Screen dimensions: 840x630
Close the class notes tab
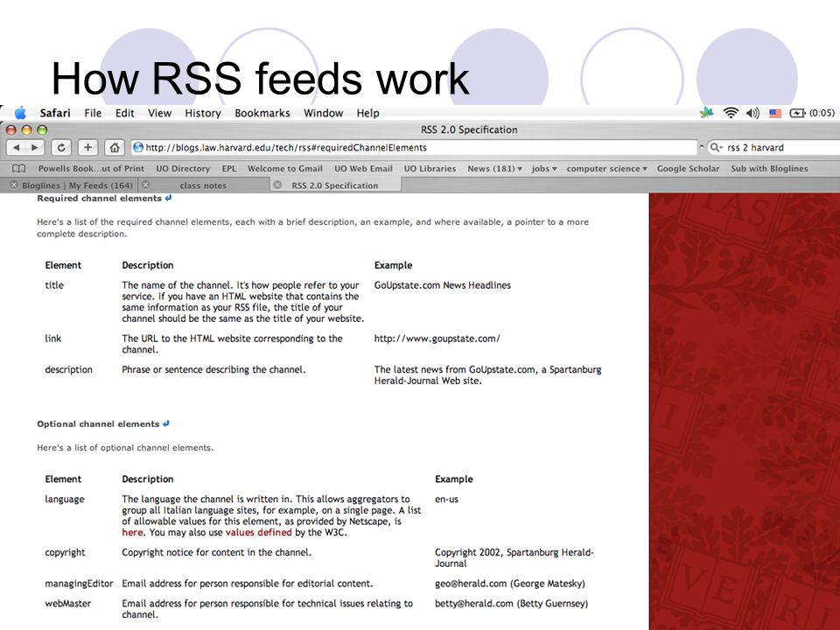coord(146,185)
